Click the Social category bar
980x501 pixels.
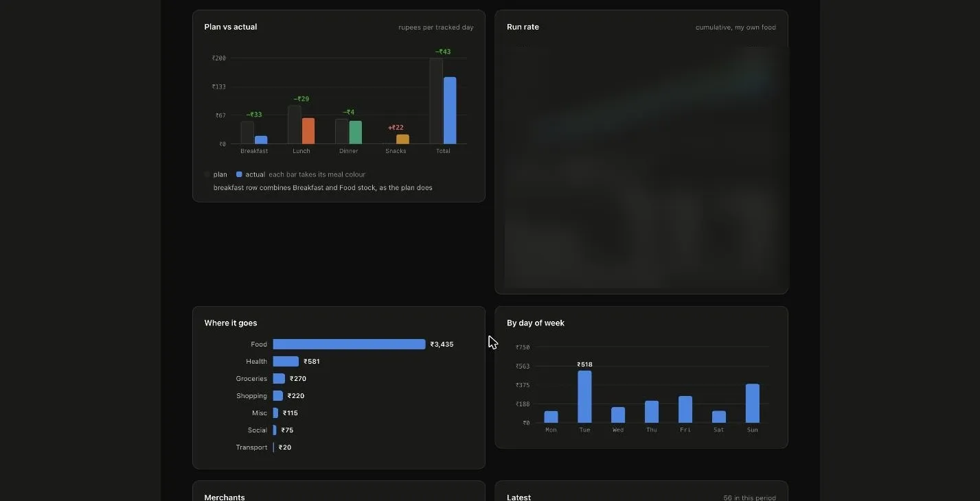click(275, 430)
